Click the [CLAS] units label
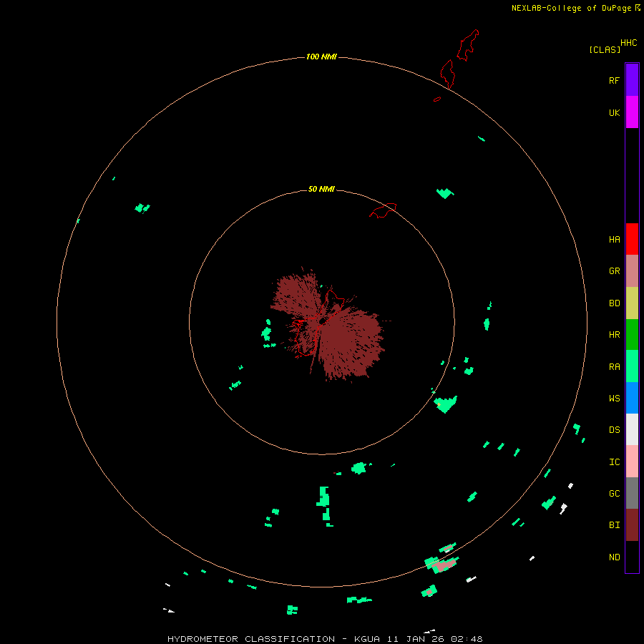This screenshot has height=644, width=644. [x=605, y=49]
